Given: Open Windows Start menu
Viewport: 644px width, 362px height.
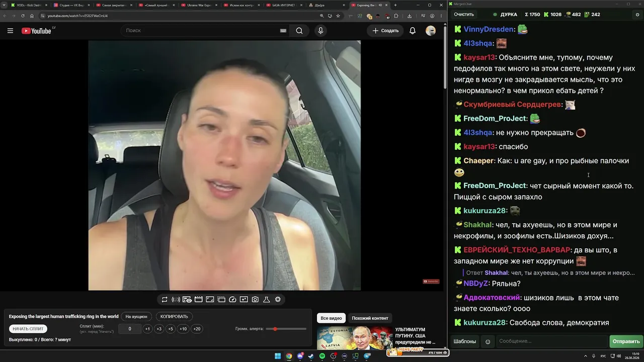Looking at the screenshot, I should point(278,356).
